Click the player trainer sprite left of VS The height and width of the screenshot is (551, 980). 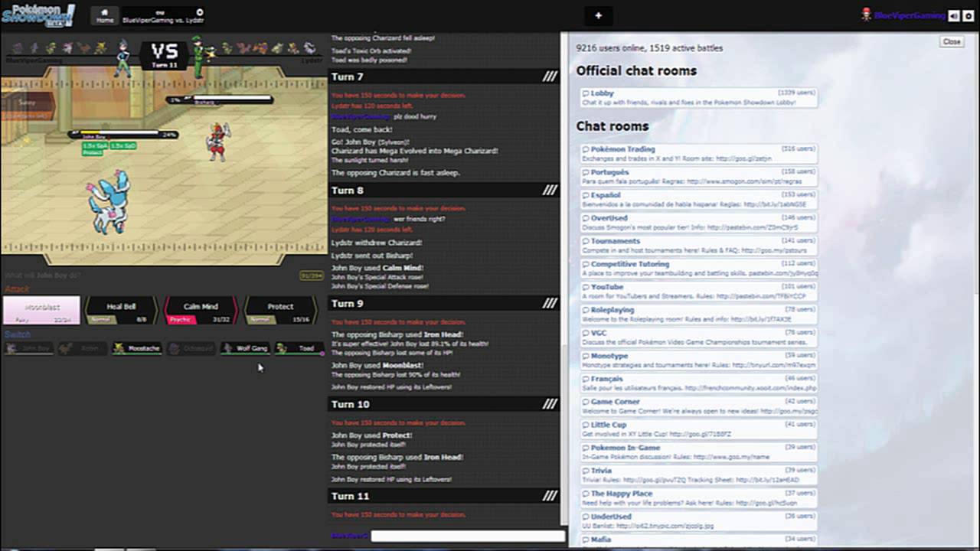point(122,58)
